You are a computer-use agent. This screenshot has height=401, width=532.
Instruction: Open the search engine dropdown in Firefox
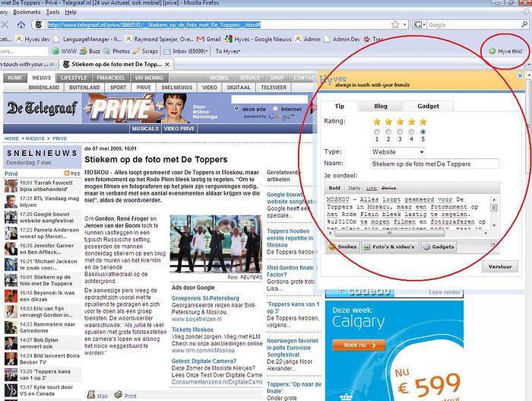pyautogui.click(x=420, y=25)
